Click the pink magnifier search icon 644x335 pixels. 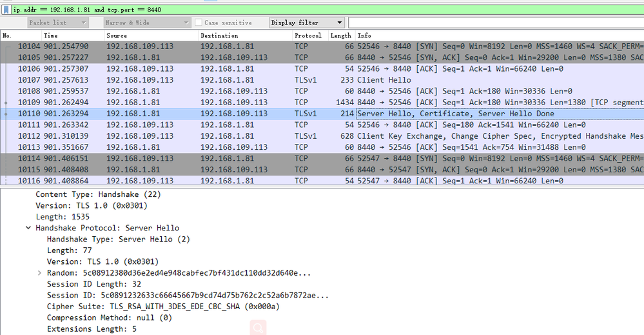point(258,328)
